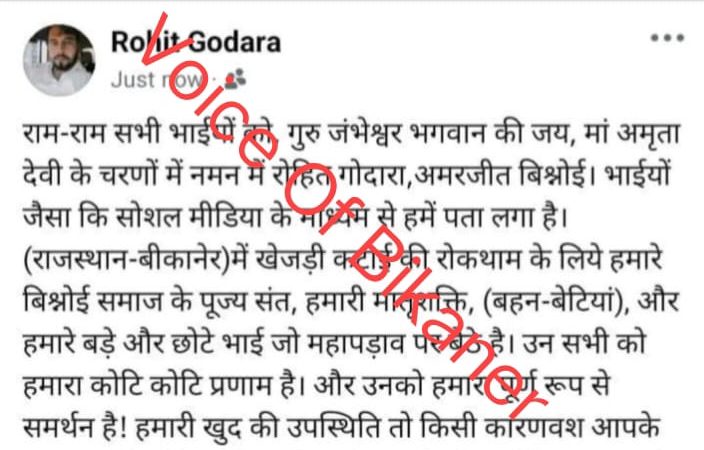Open the three-dot post options menu

coord(668,38)
